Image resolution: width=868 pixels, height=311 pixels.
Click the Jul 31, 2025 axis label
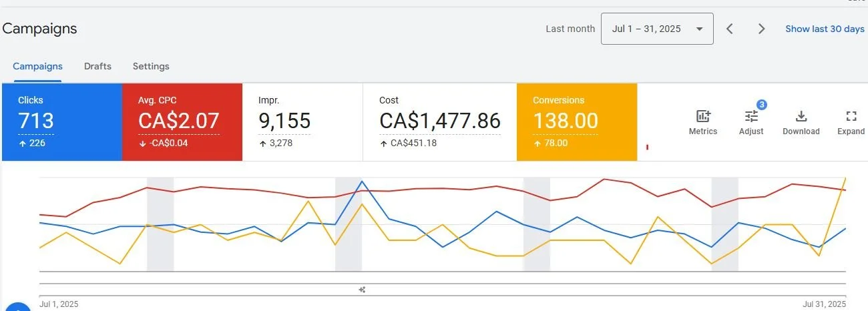tap(824, 304)
